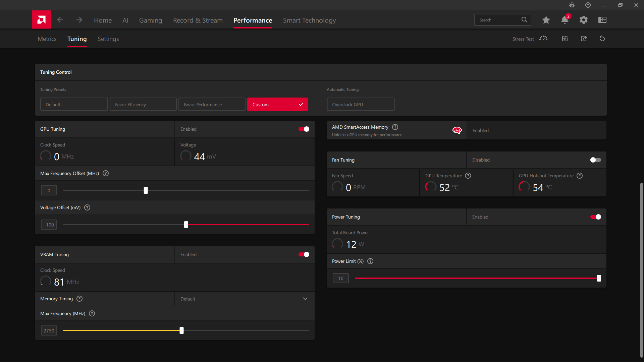Go forward with the right arrow
Screen dimensions: 644x362
[x=79, y=20]
